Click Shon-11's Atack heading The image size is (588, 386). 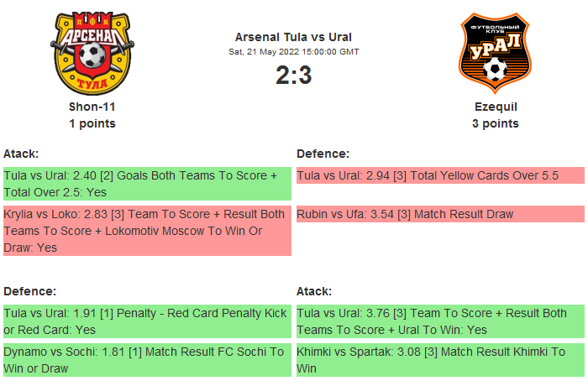click(21, 154)
